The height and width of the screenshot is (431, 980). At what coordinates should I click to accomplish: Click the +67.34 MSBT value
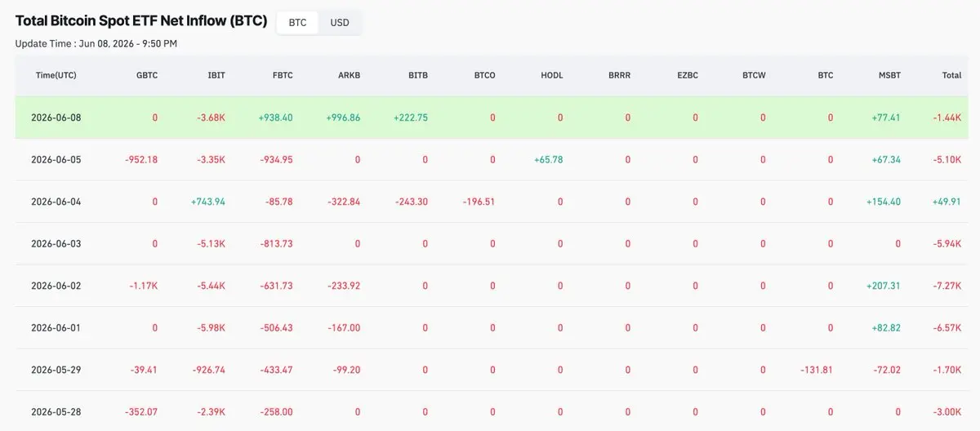click(x=886, y=159)
